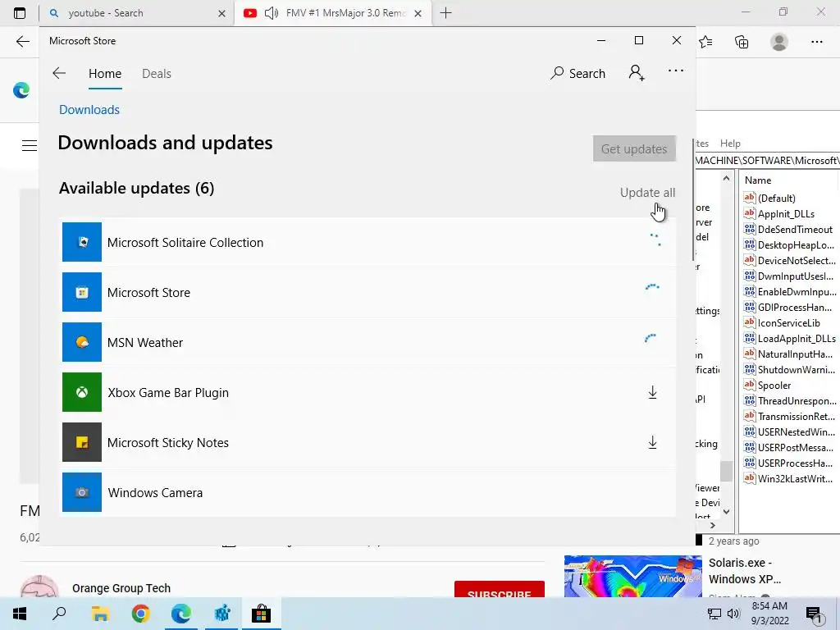Select Win32kLastWrit... registry value
This screenshot has width=840, height=630.
coord(795,478)
